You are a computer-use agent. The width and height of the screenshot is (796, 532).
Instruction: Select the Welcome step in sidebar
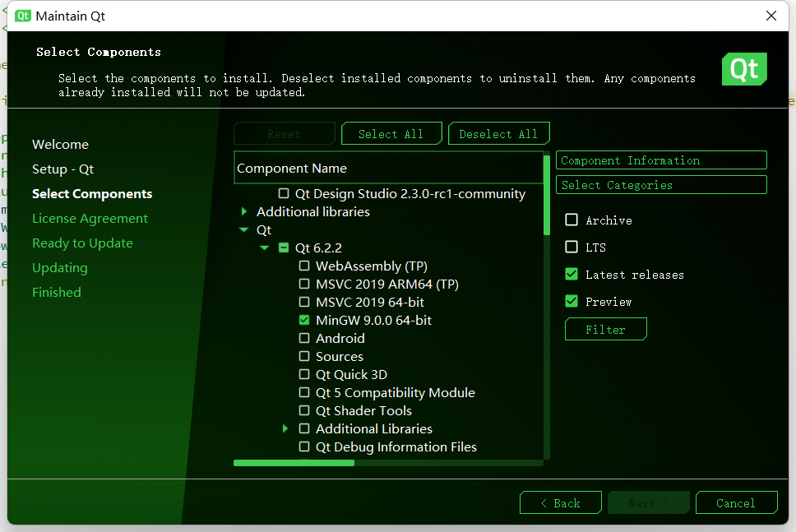60,144
